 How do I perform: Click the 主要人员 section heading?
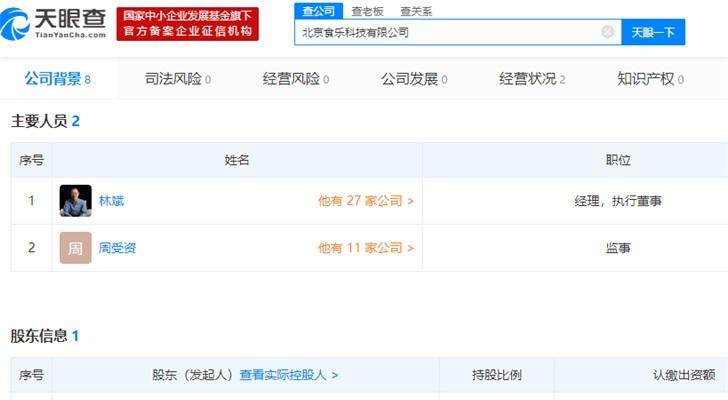tap(45, 121)
